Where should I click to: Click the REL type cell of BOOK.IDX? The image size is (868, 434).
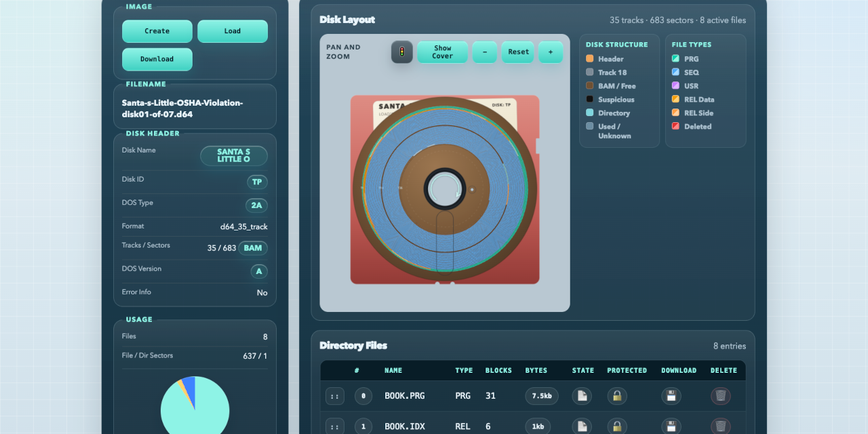click(x=463, y=427)
